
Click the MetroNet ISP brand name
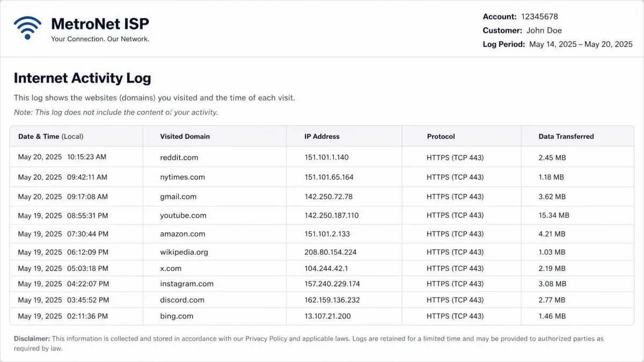coord(100,24)
